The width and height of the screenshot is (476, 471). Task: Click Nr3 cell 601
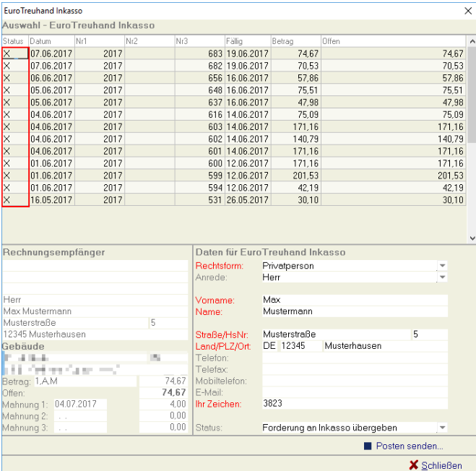coord(200,151)
